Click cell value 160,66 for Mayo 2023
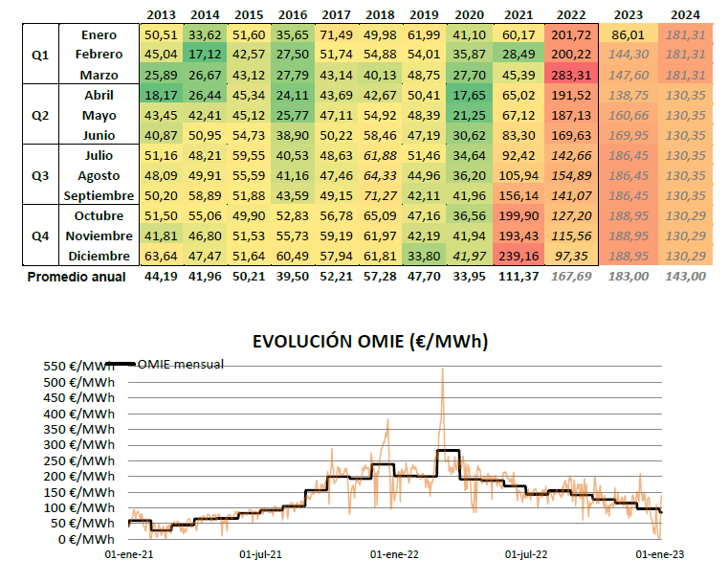Image resolution: width=728 pixels, height=583 pixels. (629, 115)
